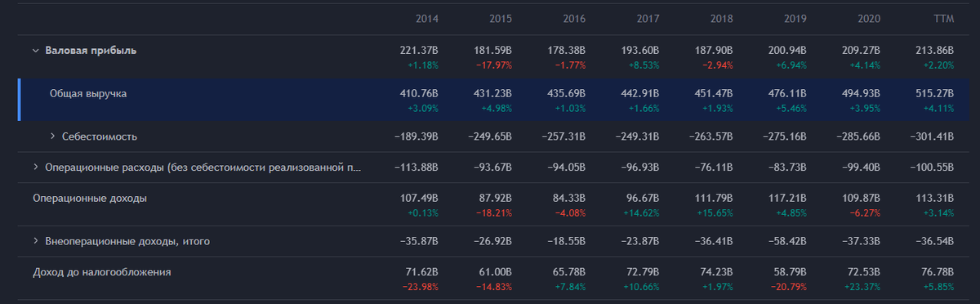Click the TTM column header
The image size is (980, 304).
pos(943,18)
